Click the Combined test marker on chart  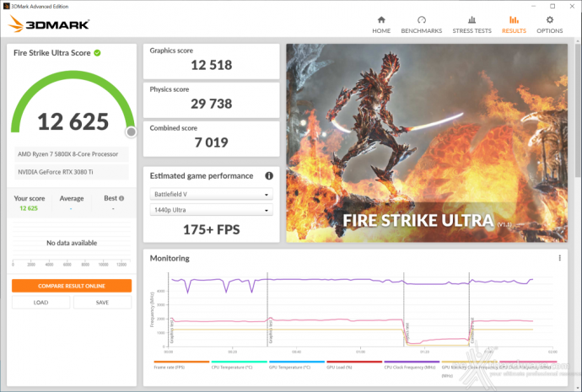click(470, 309)
